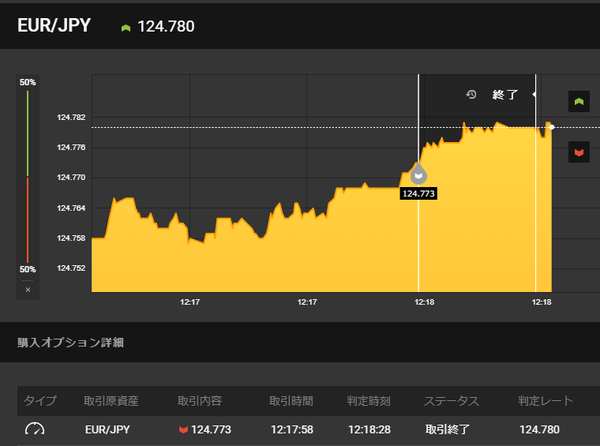This screenshot has height=446, width=600.
Task: Click the 124.770 y-axis label
Action: coord(71,177)
